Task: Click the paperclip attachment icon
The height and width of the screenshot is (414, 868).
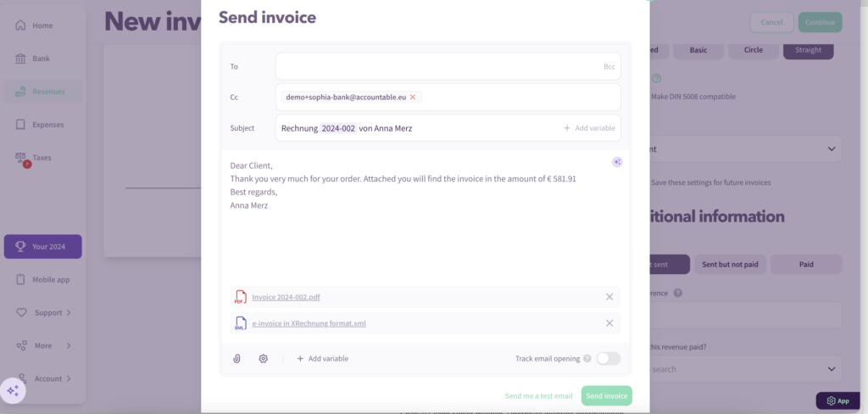Action: pyautogui.click(x=237, y=359)
